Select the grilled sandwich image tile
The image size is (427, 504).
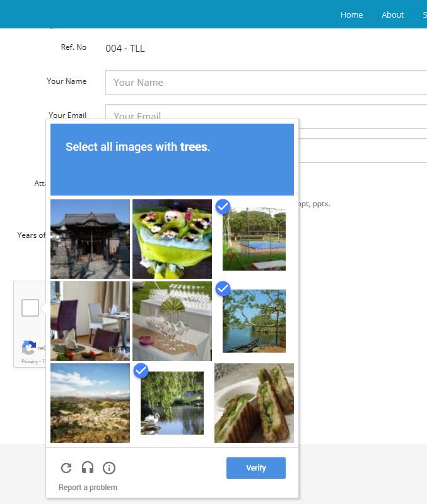(x=254, y=402)
